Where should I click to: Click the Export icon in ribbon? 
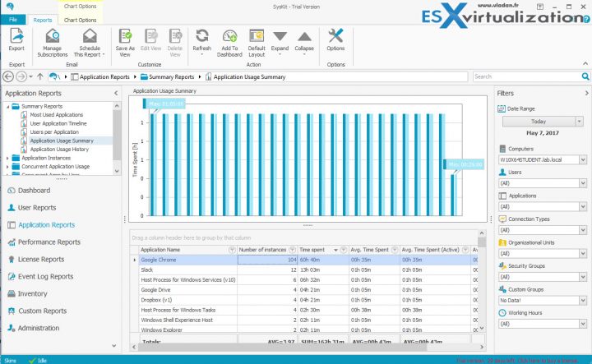pyautogui.click(x=16, y=36)
